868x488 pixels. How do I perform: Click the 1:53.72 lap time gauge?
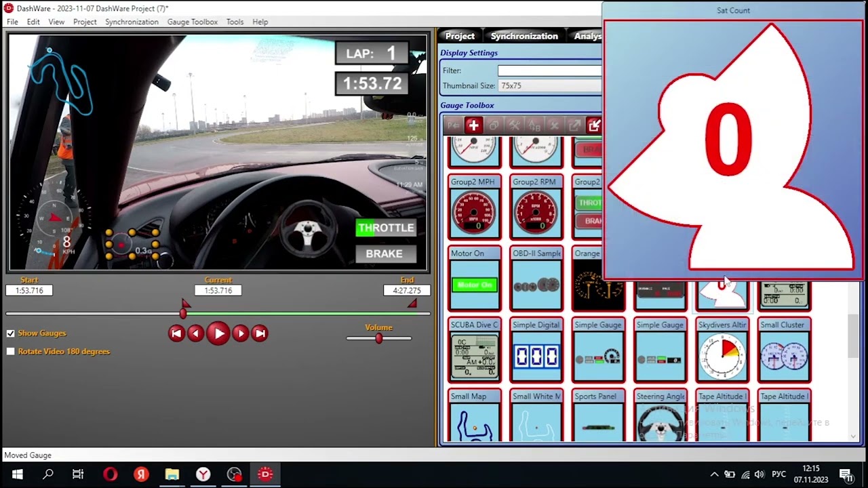point(372,83)
